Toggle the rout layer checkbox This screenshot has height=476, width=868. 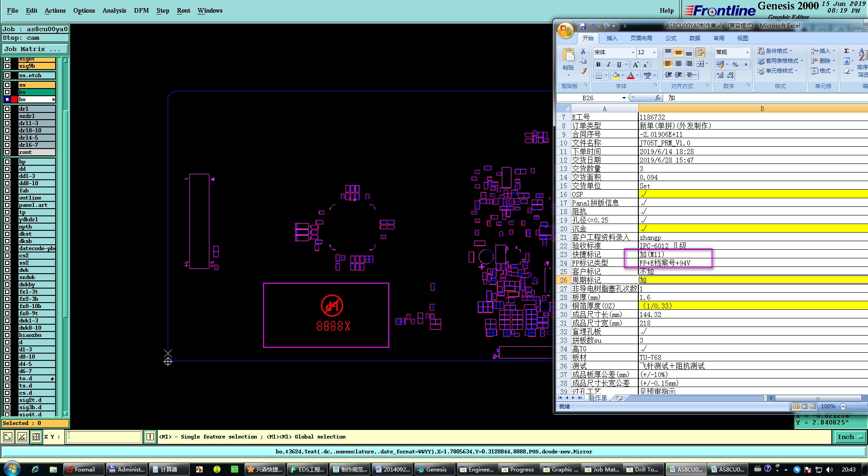click(7, 152)
